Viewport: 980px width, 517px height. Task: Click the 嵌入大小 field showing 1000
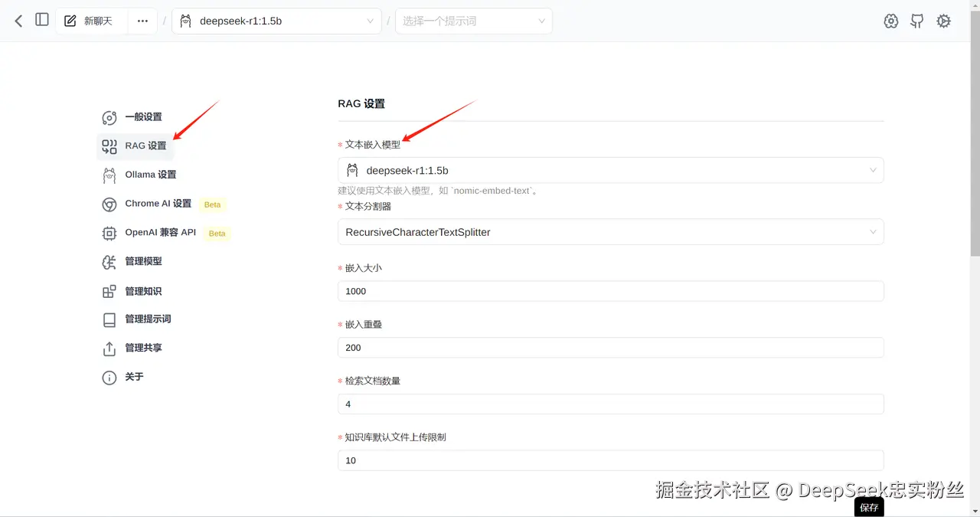[611, 291]
